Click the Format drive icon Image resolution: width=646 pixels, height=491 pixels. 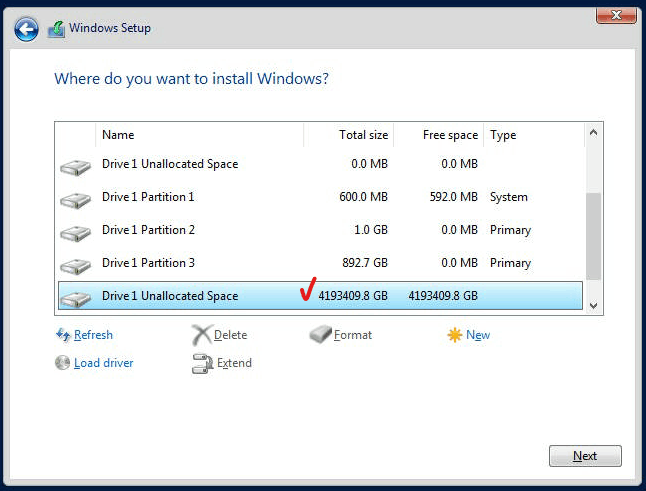[x=321, y=334]
